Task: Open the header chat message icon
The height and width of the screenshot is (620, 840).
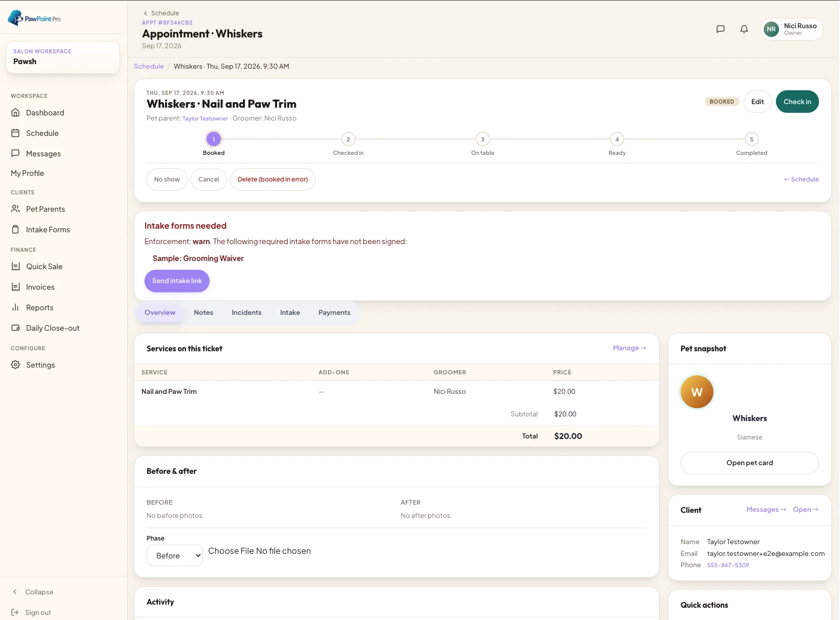Action: click(720, 29)
